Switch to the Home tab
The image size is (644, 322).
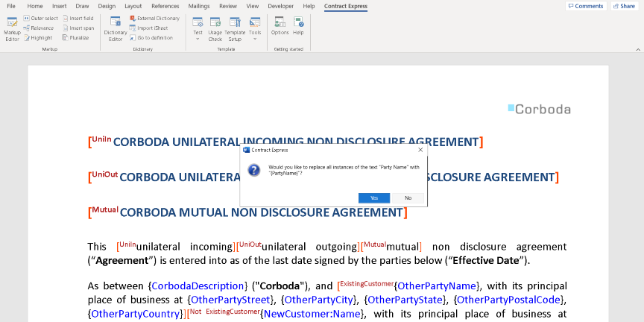(35, 6)
